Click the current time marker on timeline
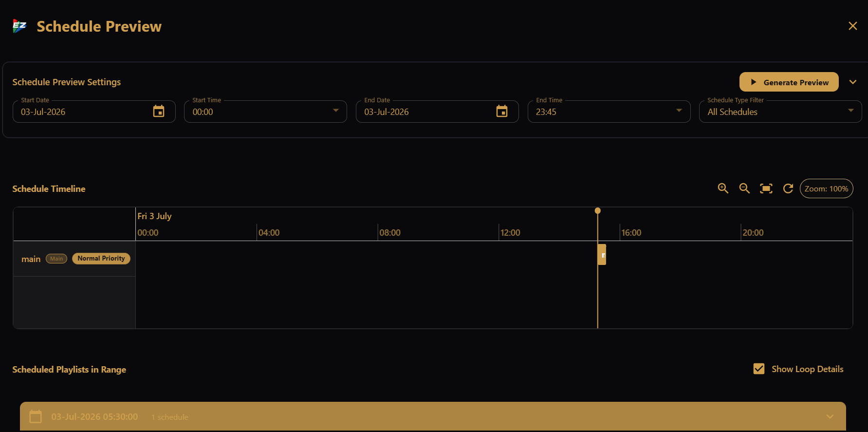 pos(598,211)
